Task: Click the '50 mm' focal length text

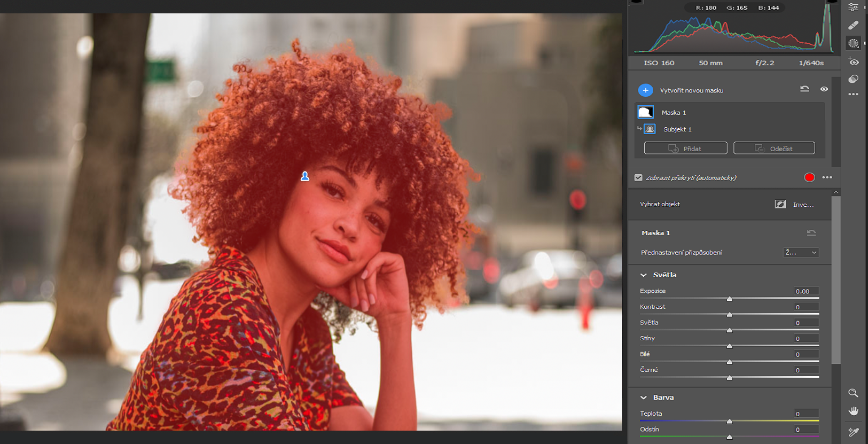Action: 710,63
